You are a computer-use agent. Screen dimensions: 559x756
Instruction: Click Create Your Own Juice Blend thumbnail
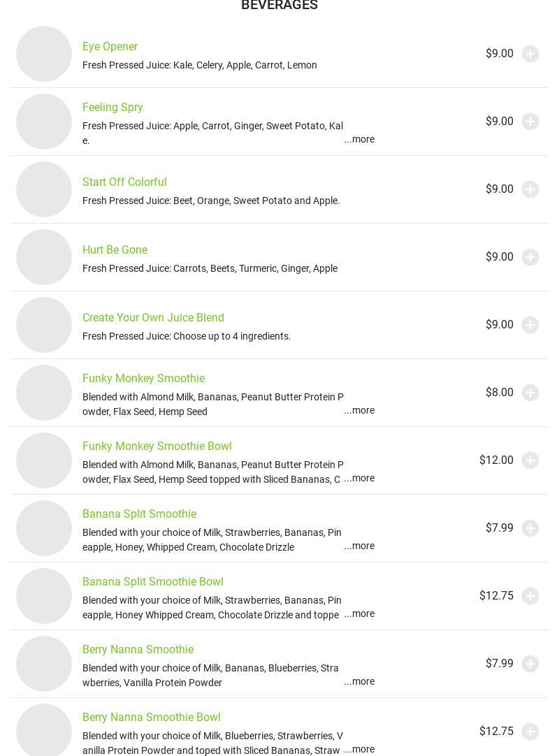pos(44,325)
